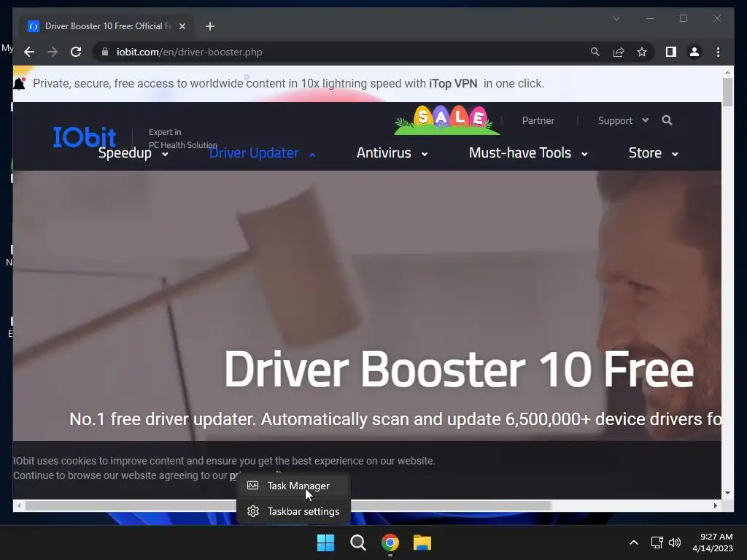This screenshot has width=747, height=560.
Task: Click the page scroll-up arrow
Action: tap(727, 72)
